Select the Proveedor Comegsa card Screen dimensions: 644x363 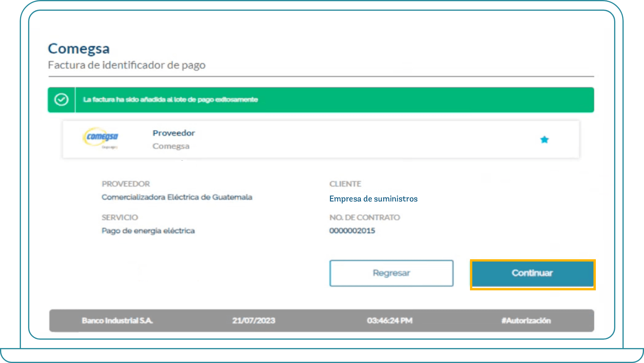(x=321, y=139)
